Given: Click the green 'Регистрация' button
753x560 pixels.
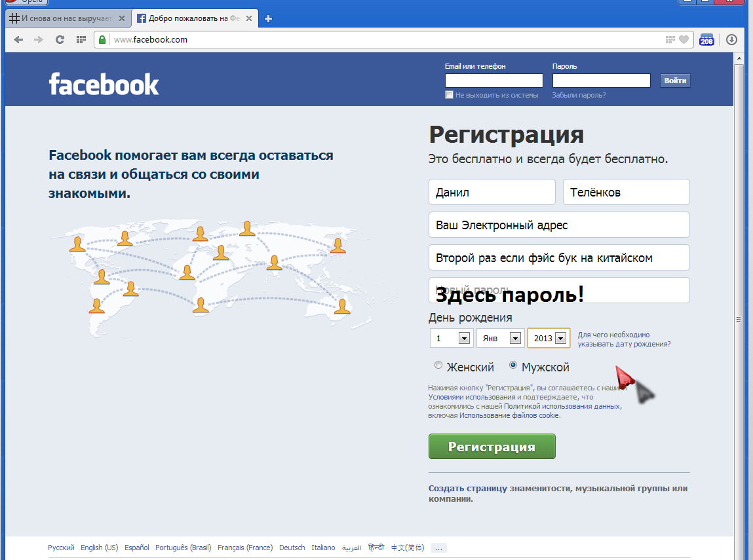Looking at the screenshot, I should [x=492, y=446].
